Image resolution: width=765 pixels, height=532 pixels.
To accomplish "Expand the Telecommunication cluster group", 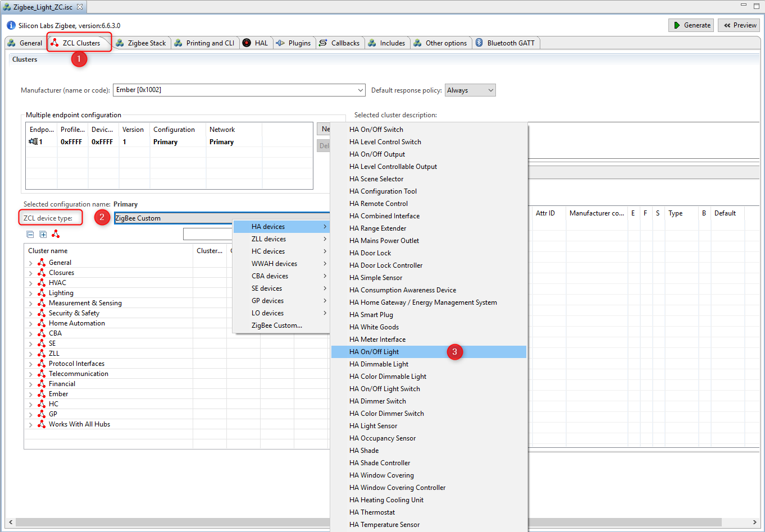I will [31, 374].
